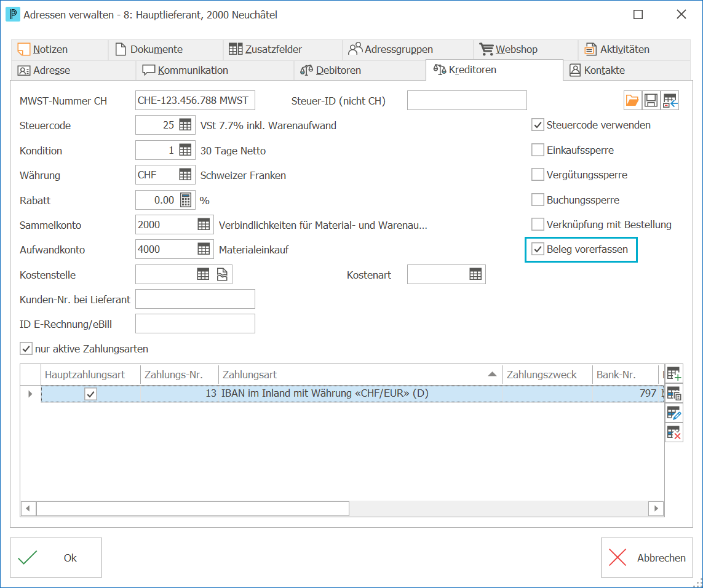
Task: Open the Kontakte tab
Action: (x=626, y=70)
